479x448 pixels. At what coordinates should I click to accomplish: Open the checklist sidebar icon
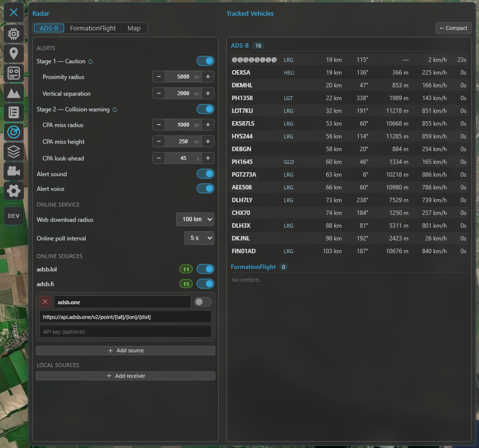coord(14,112)
